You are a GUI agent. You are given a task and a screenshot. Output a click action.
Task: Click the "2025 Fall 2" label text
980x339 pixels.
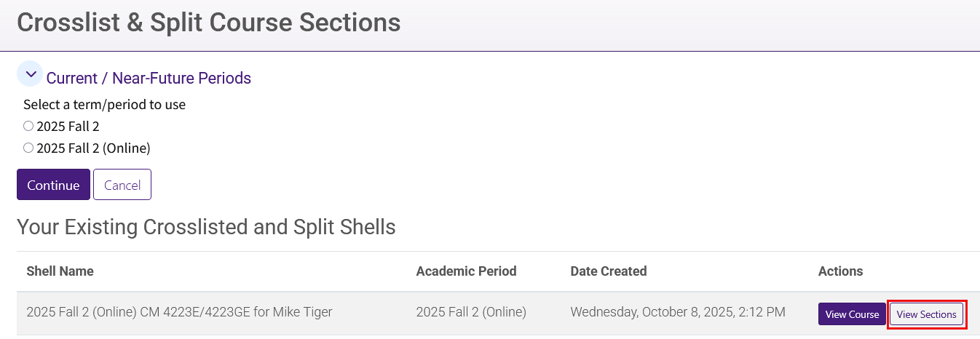pyautogui.click(x=68, y=127)
